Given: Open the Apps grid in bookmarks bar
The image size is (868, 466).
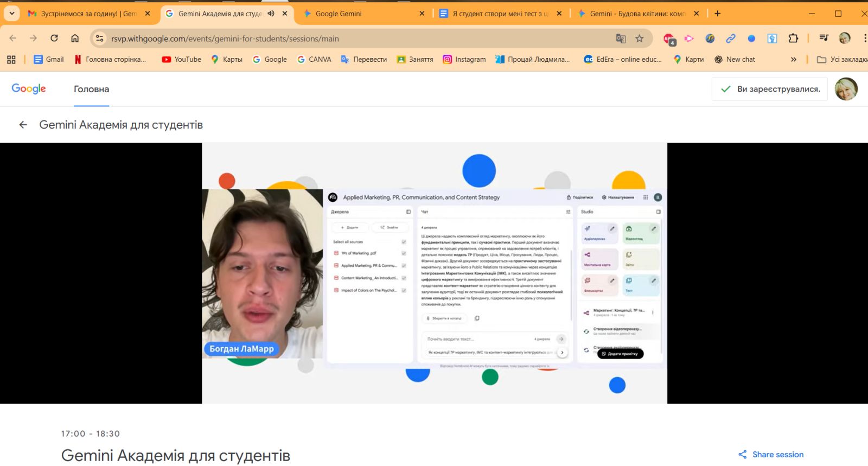Looking at the screenshot, I should pos(11,60).
